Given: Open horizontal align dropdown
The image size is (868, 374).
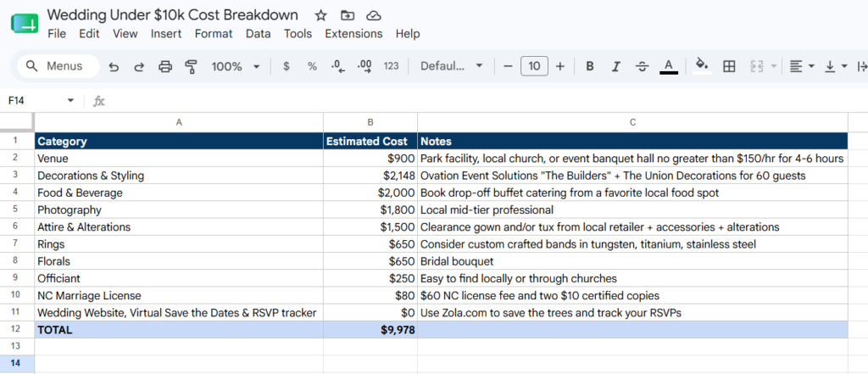Looking at the screenshot, I should click(x=802, y=66).
